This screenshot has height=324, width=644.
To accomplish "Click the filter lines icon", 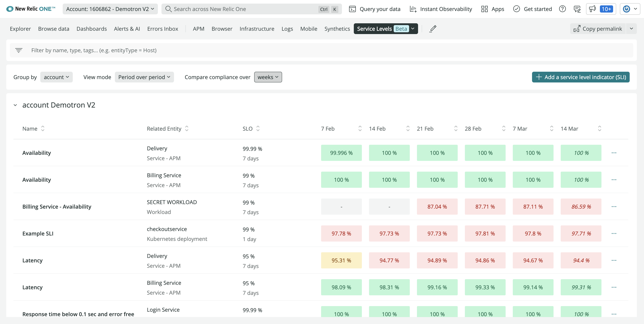I will click(19, 50).
